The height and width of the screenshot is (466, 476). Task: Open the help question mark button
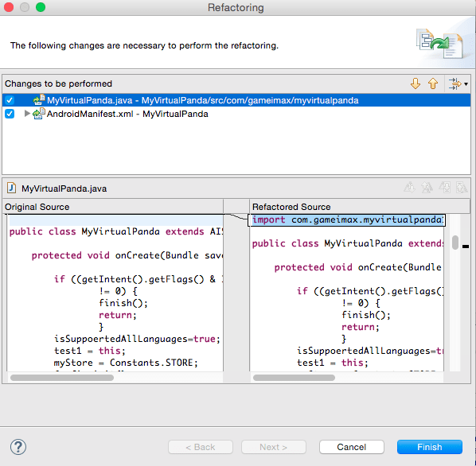point(18,447)
